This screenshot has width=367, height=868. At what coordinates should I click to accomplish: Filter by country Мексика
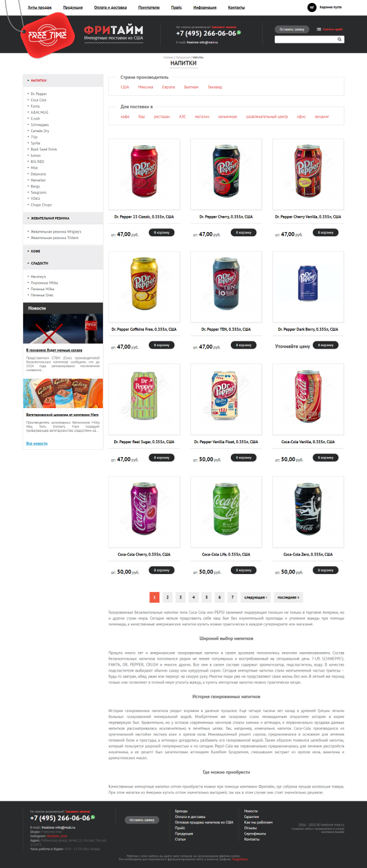(x=146, y=87)
